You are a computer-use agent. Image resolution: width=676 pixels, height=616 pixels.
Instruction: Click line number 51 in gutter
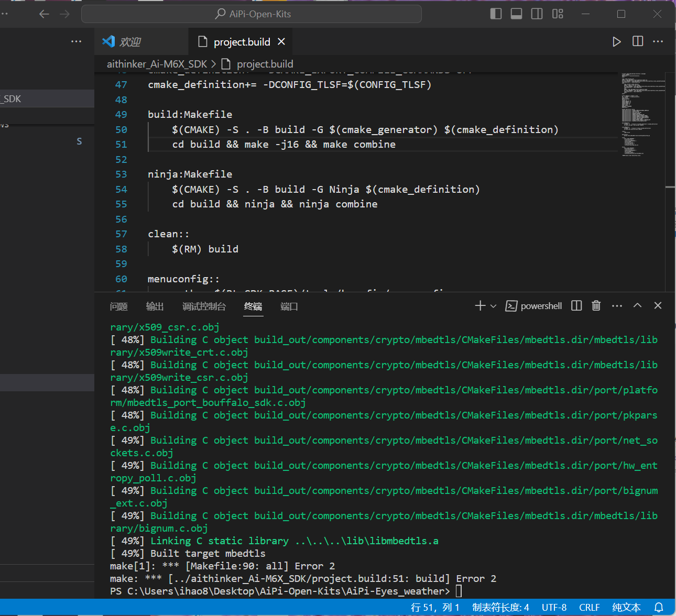(x=121, y=145)
